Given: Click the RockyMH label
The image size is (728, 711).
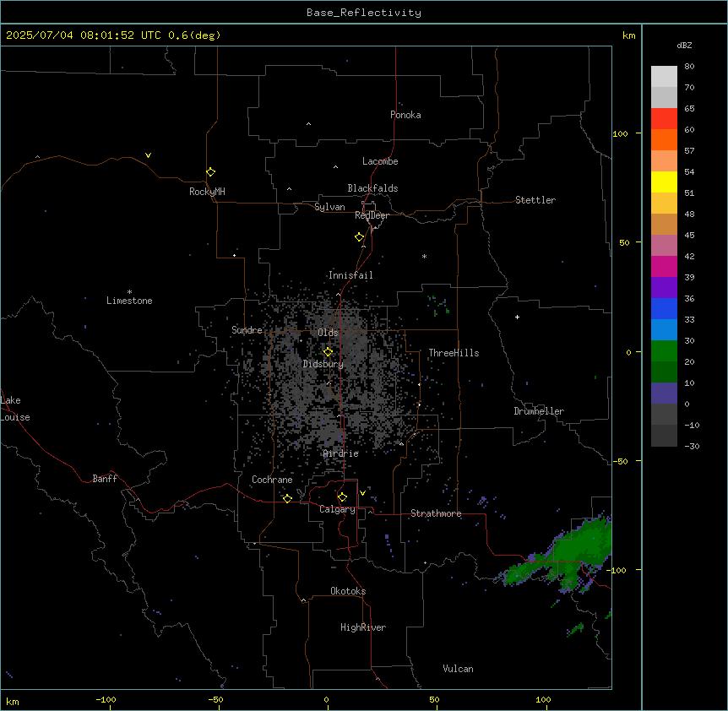Looking at the screenshot, I should tap(207, 192).
